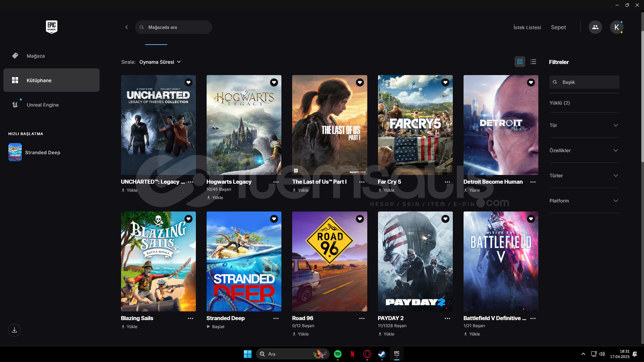Screen dimensions: 644x362
Task: Open the Mağaza section in sidebar
Action: (x=51, y=56)
